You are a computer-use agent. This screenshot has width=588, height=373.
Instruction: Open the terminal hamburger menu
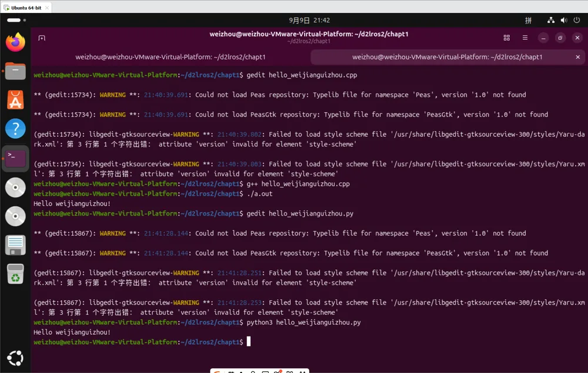(525, 38)
